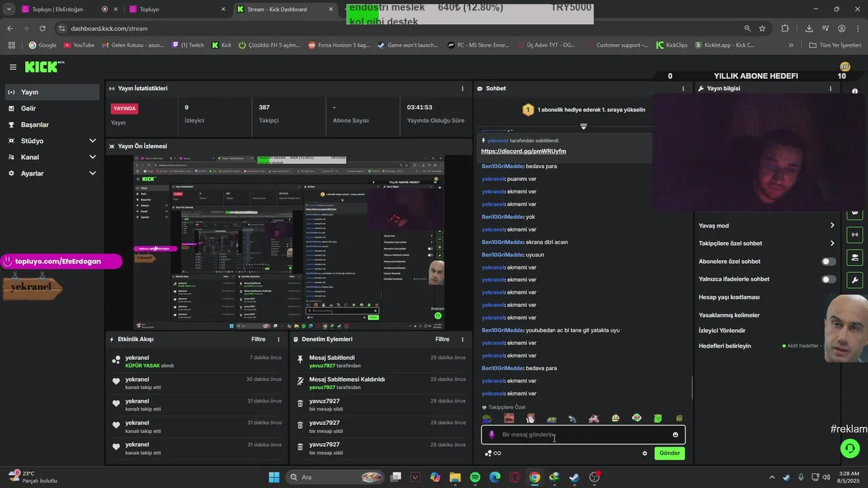
Task: Click the chat message input field
Action: [x=583, y=435]
